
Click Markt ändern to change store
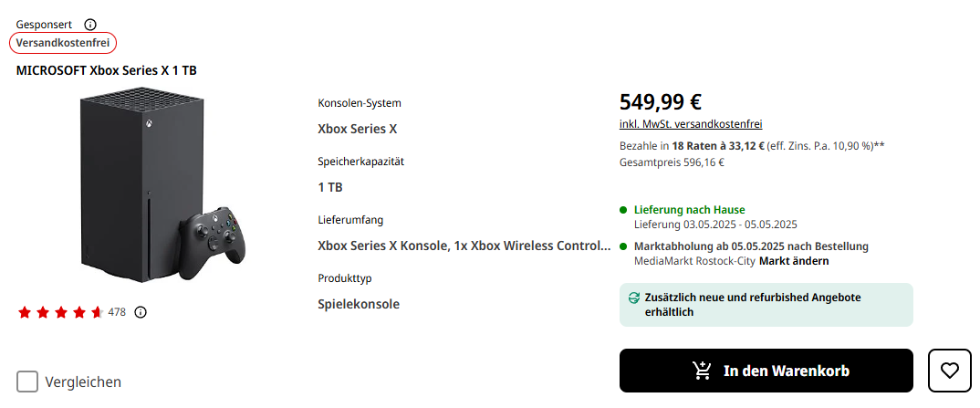pos(794,261)
